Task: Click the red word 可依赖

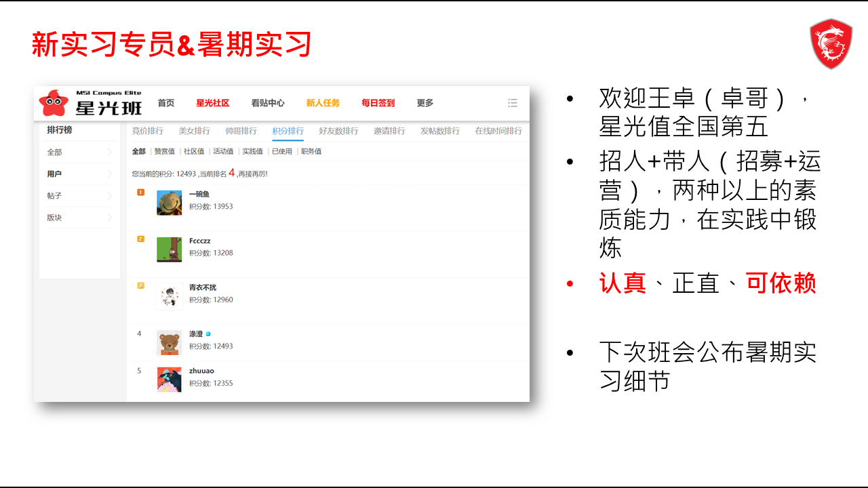Action: click(x=781, y=283)
